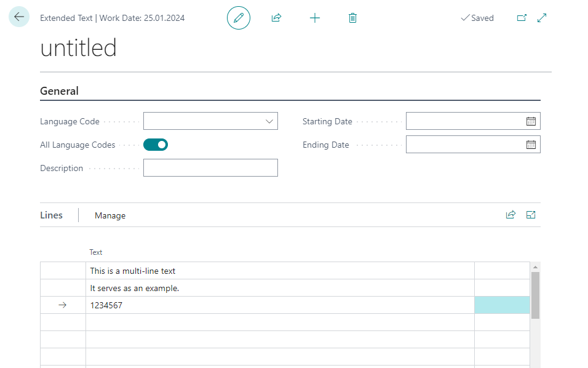Click the trash delete icon
588x368 pixels.
(352, 18)
